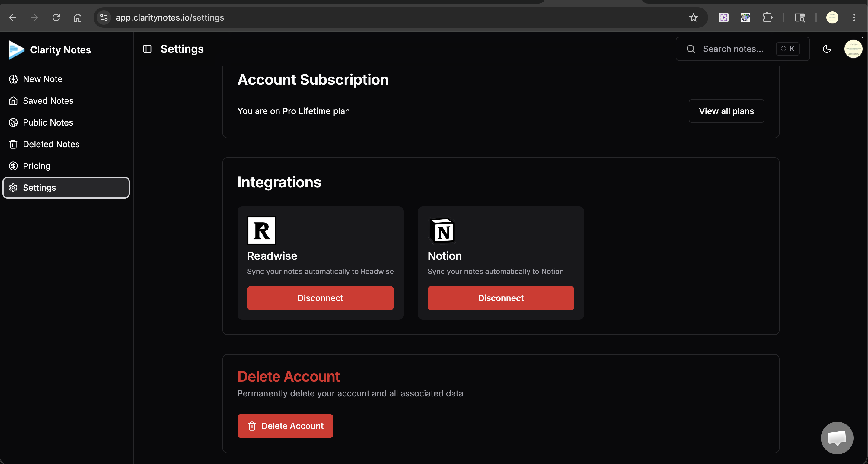Open the chat support bubble
This screenshot has height=464, width=868.
pyautogui.click(x=837, y=438)
